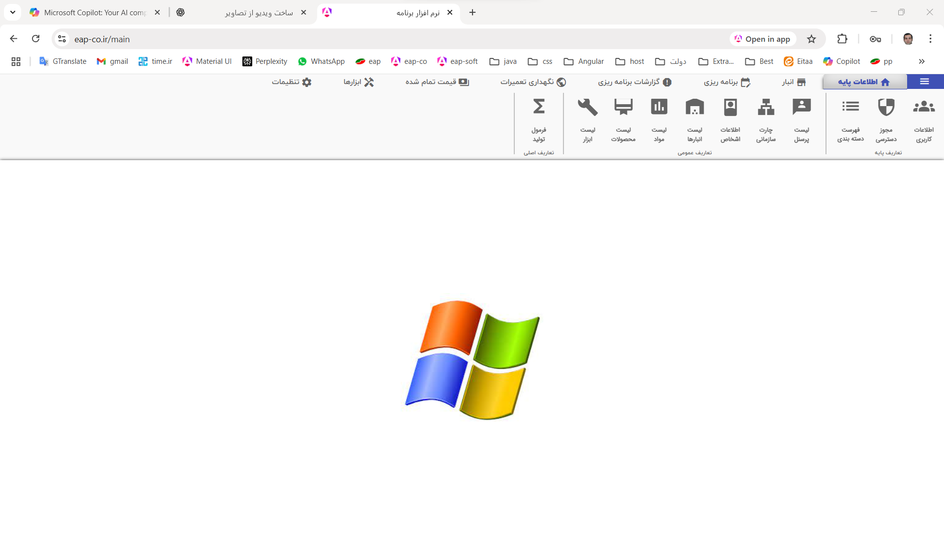Open the tools list wrench icon

point(588,107)
